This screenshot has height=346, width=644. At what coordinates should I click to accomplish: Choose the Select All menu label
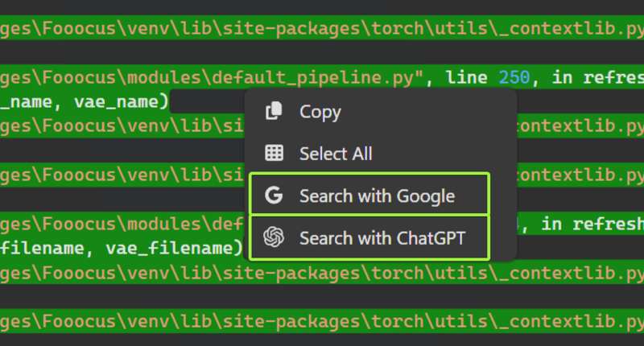click(335, 153)
